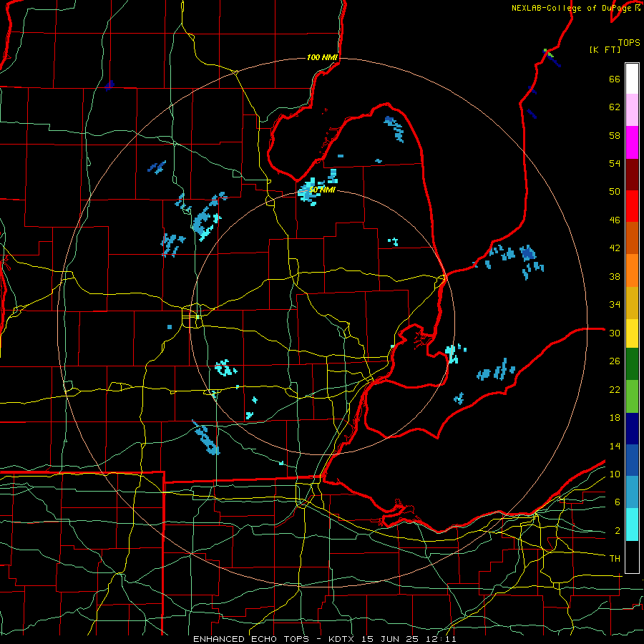
Task: Click the burnt orange legend swatch
Action: pos(632,238)
